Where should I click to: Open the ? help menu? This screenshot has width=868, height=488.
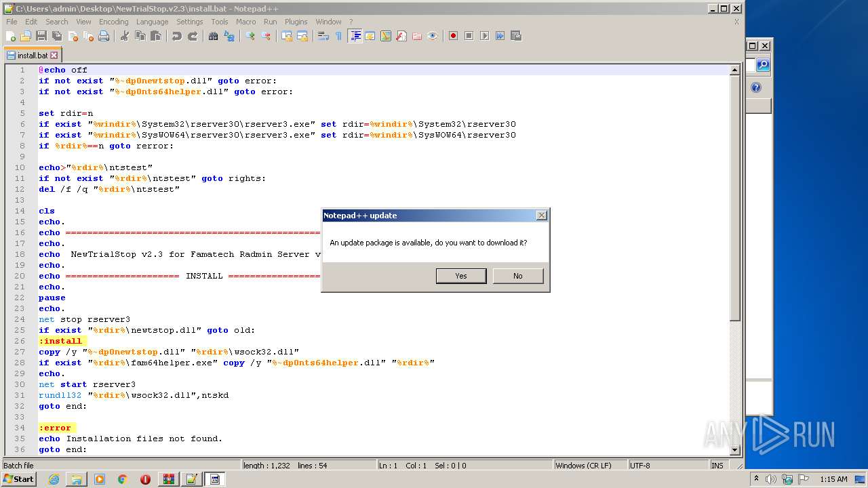pyautogui.click(x=351, y=22)
